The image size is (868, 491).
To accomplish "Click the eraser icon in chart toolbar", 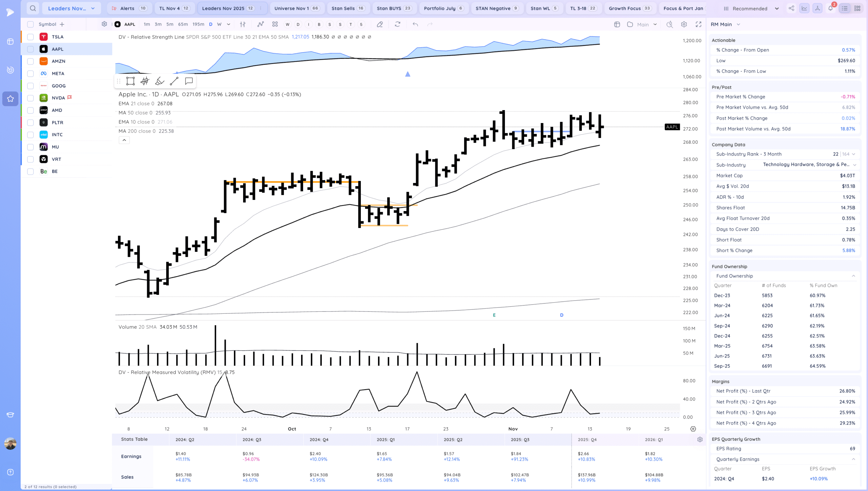I will coord(380,24).
